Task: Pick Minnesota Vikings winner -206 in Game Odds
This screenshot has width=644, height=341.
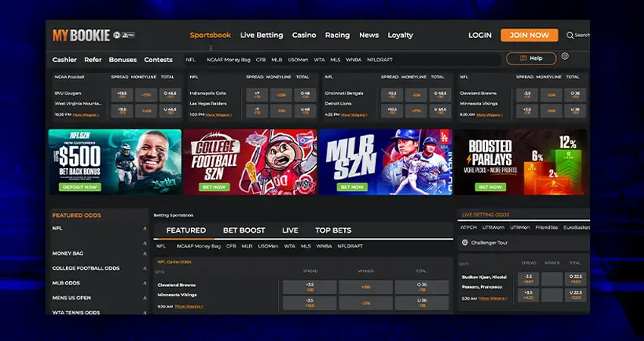Action: [x=365, y=303]
